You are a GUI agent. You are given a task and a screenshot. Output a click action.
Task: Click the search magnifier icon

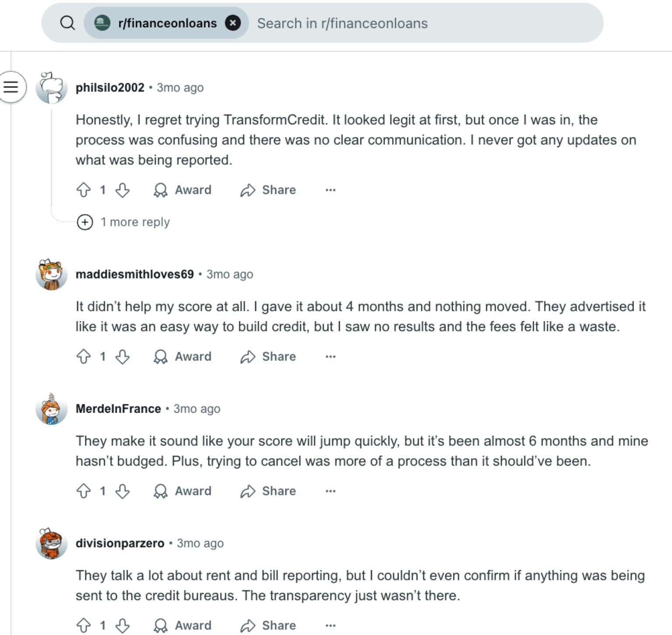point(67,23)
